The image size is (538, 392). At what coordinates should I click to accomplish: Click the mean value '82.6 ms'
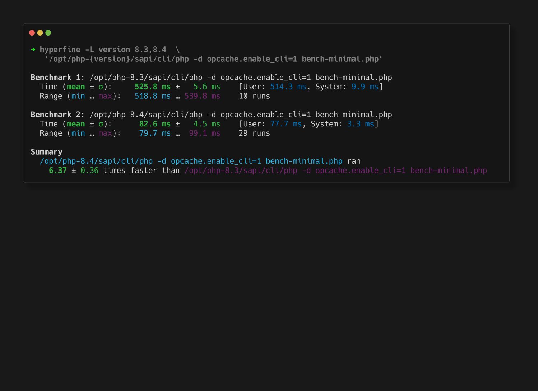(x=155, y=124)
